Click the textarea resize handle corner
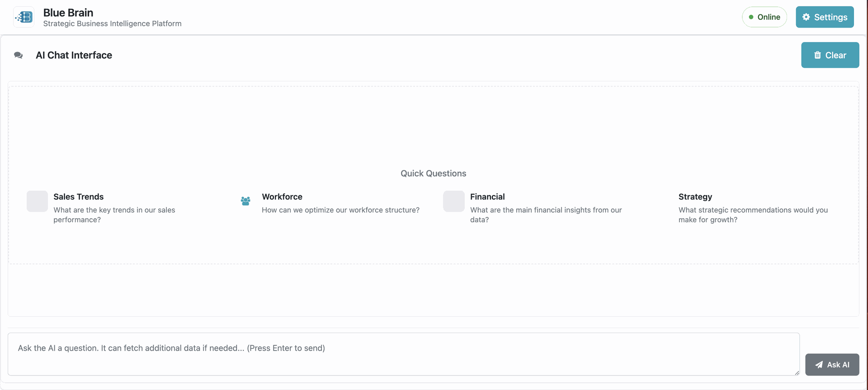868x390 pixels. pyautogui.click(x=797, y=372)
